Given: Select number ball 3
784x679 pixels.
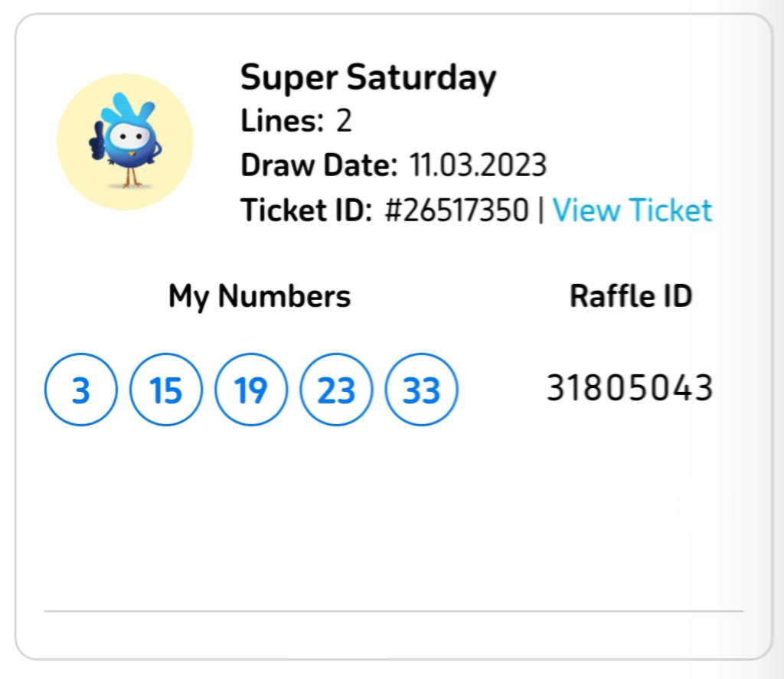Looking at the screenshot, I should coord(81,390).
